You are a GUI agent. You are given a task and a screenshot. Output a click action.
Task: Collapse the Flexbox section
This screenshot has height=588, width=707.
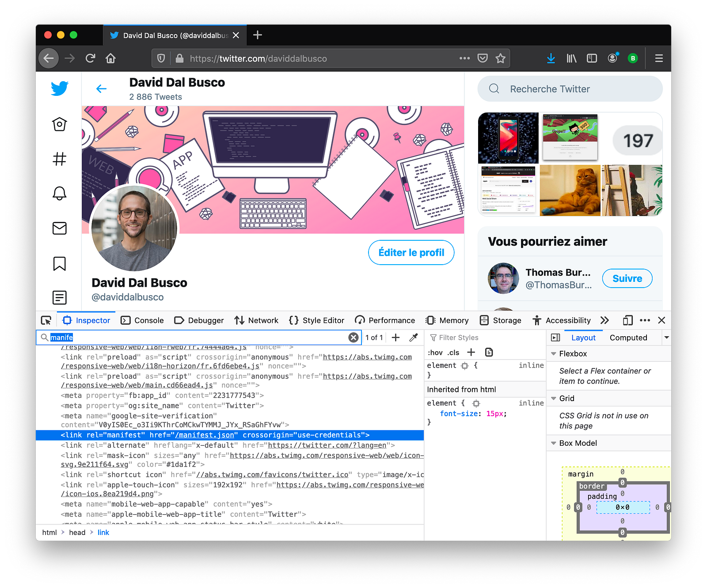tap(553, 354)
